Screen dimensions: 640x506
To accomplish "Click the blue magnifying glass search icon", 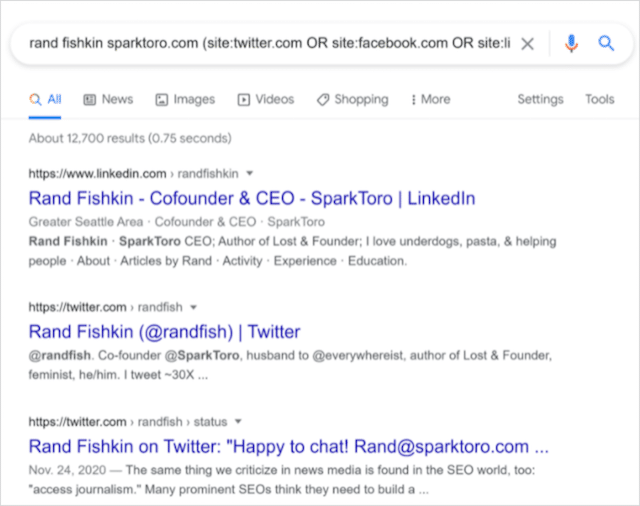I will 606,44.
